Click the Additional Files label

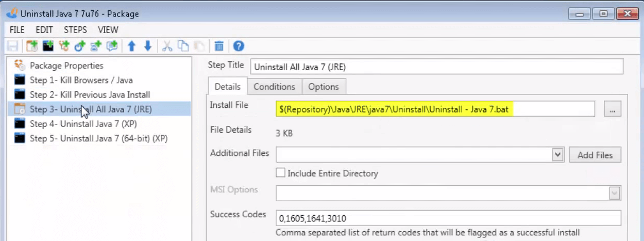[240, 153]
